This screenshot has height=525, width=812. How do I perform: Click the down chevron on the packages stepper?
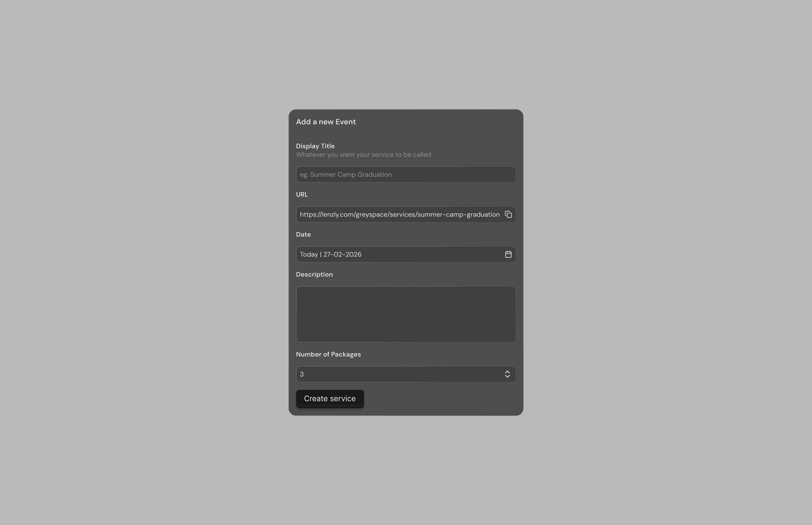(507, 376)
